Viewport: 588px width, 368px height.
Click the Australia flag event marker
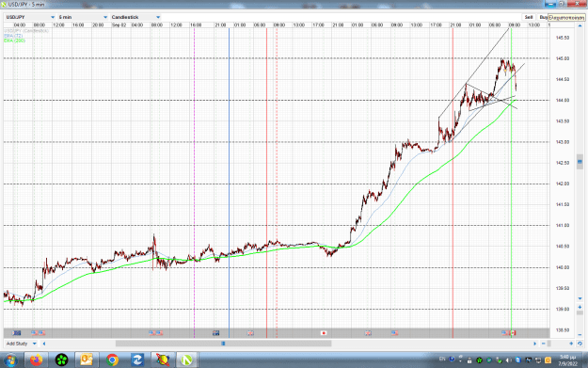(x=216, y=333)
